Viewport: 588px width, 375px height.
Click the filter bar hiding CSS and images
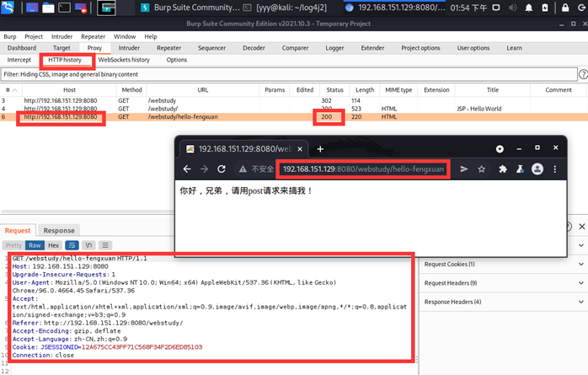[289, 74]
